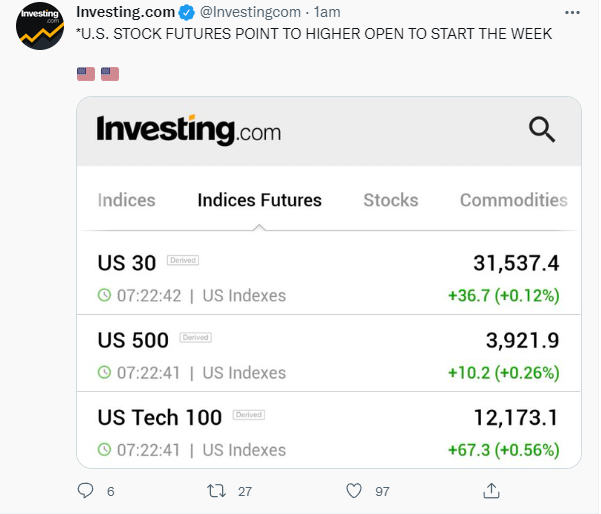
Task: Select the US 30 futures row
Action: pyautogui.click(x=329, y=278)
